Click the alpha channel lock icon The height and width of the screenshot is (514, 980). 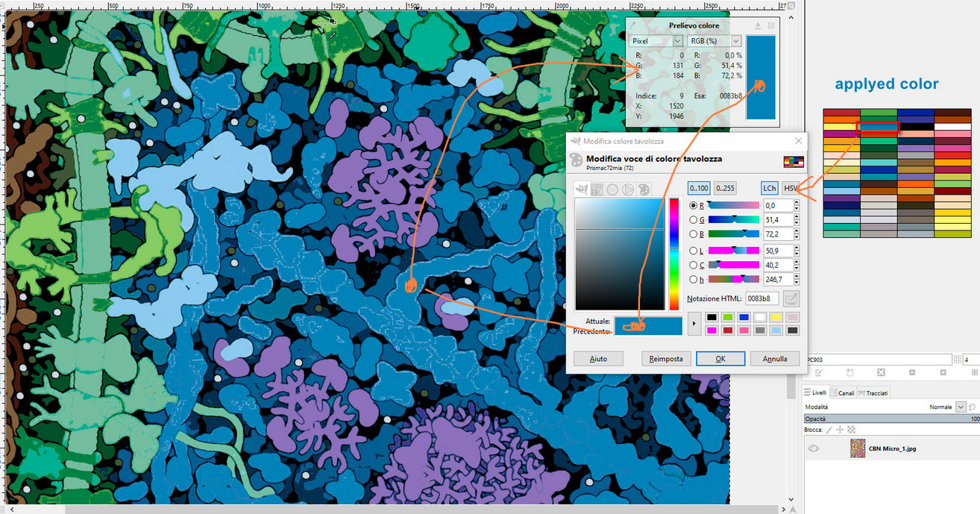pyautogui.click(x=851, y=430)
